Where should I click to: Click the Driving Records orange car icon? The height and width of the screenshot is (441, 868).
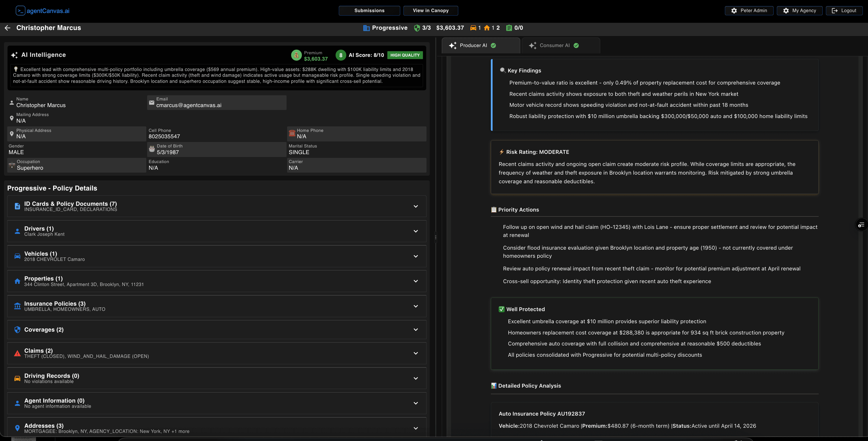click(17, 378)
